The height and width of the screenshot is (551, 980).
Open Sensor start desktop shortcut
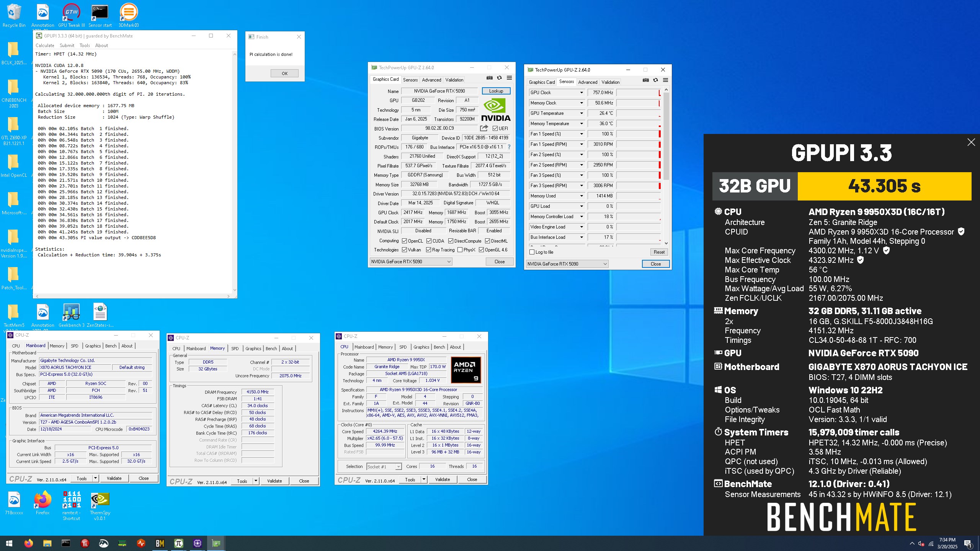(x=100, y=15)
